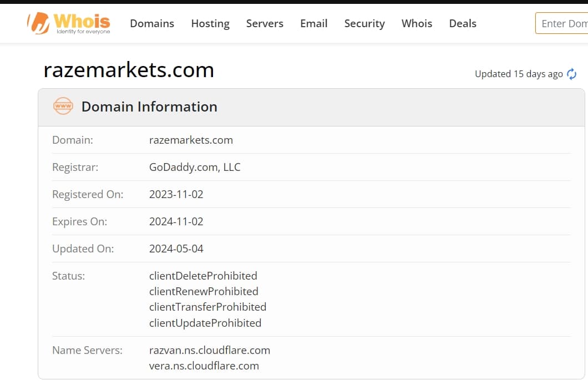Click the Updated 15 days ago text
Screen dimensions: 588x385
click(519, 74)
